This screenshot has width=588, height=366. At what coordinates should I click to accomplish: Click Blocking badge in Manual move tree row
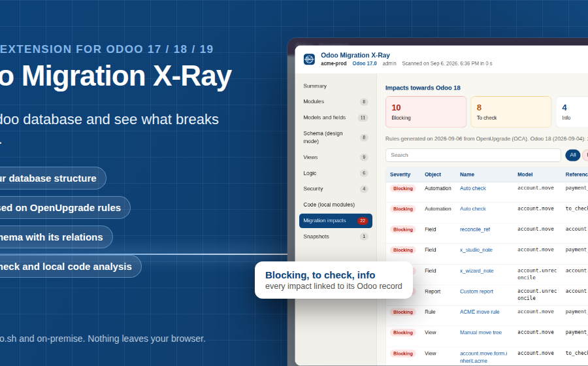pos(402,333)
